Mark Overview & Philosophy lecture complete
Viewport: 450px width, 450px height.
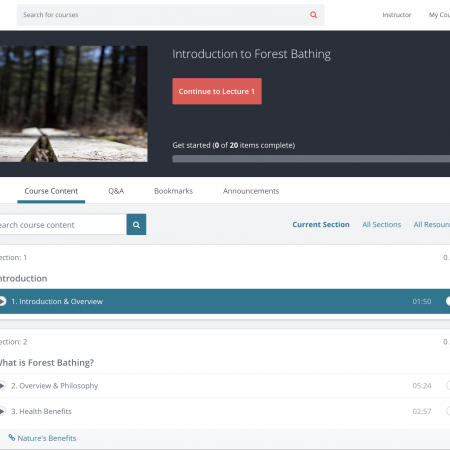pos(448,386)
